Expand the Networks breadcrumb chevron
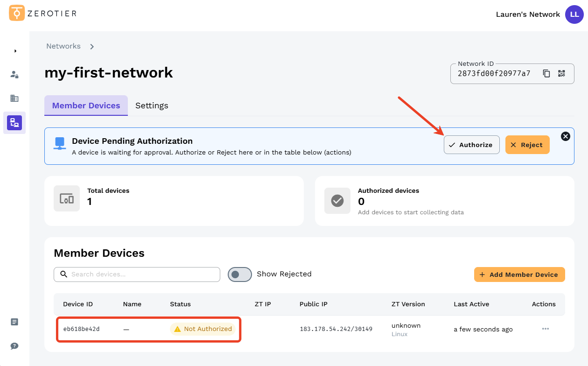 click(92, 46)
